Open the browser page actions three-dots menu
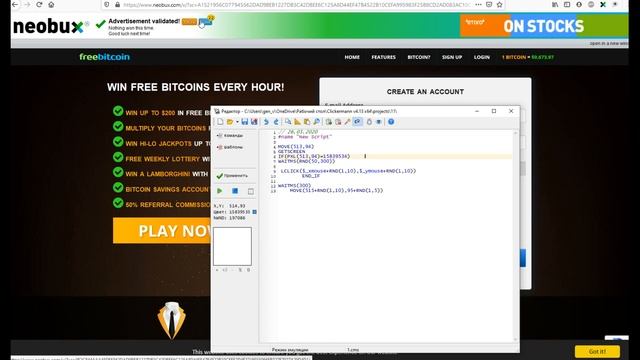Viewport: 640px width, 360px height. [x=478, y=4]
